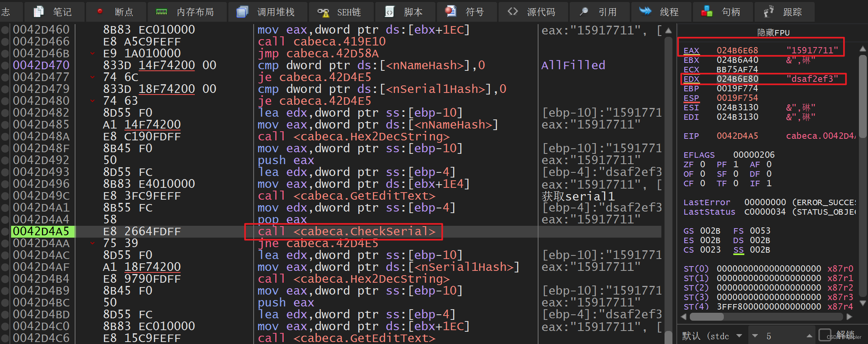868x344 pixels.
Task: Click the CF flag value
Action: coord(702,183)
